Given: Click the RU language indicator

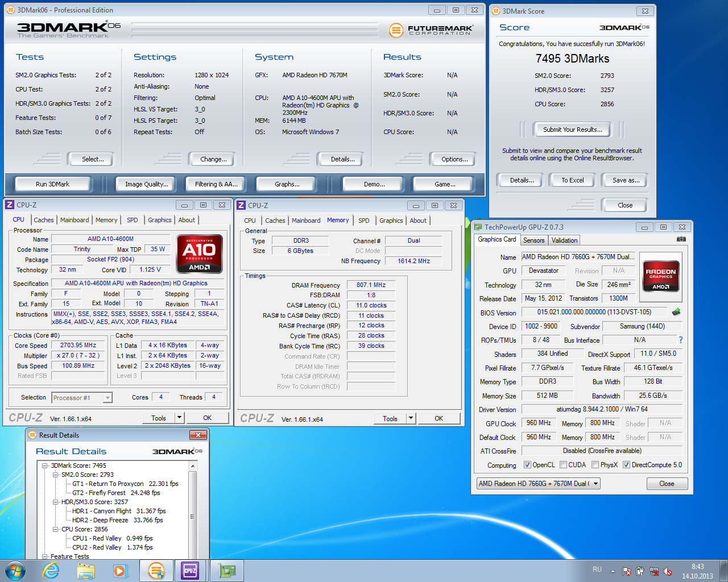Looking at the screenshot, I should (x=597, y=569).
